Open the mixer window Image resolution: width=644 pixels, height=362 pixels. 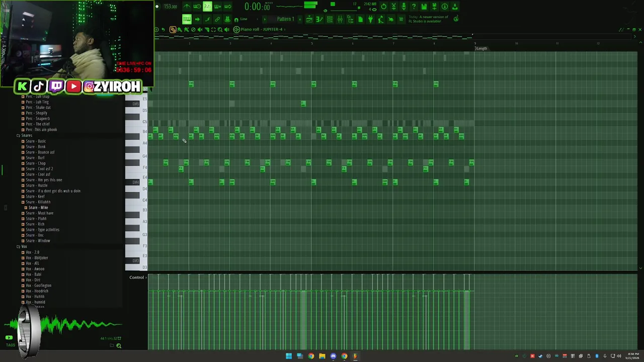[x=340, y=19]
